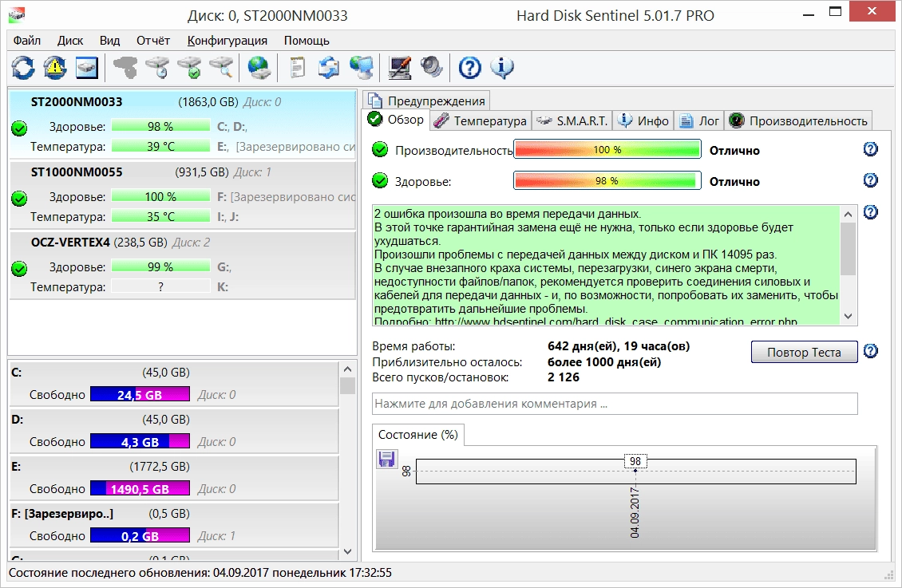Click green check status icon of OCZ-VERTEX4
902x588 pixels.
pos(19,268)
